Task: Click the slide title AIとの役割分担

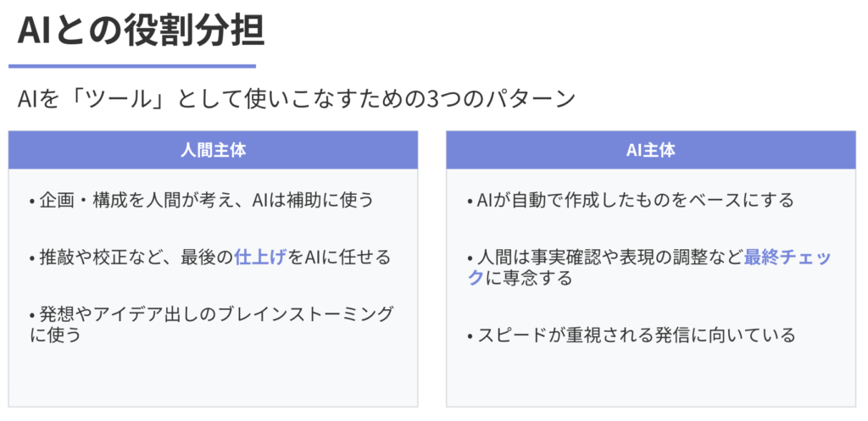Action: (x=142, y=31)
